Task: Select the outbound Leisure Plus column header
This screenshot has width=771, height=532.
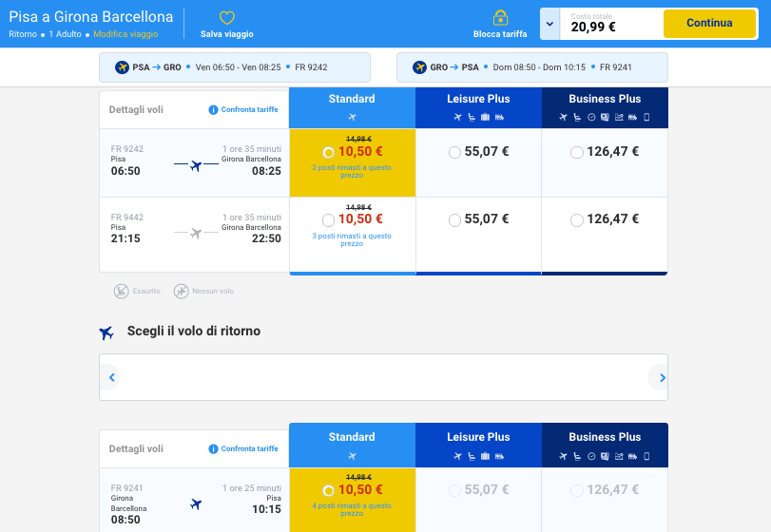Action: tap(478, 107)
